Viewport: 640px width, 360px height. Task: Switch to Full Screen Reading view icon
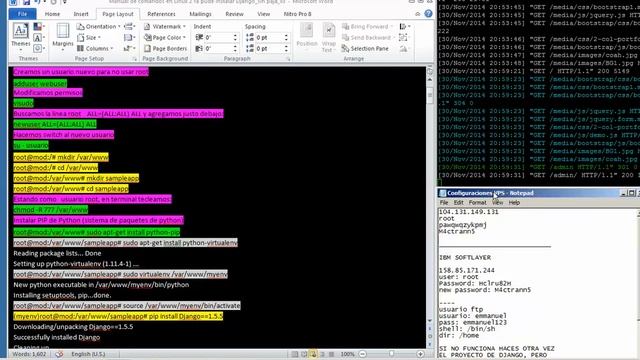304,354
